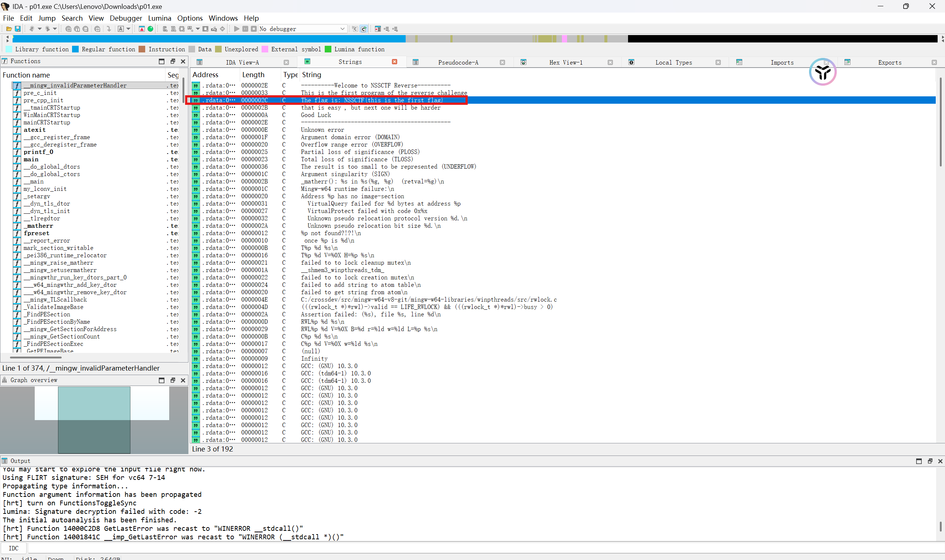945x560 pixels.
Task: Click the red triangle toolbar icon
Action: tap(141, 29)
